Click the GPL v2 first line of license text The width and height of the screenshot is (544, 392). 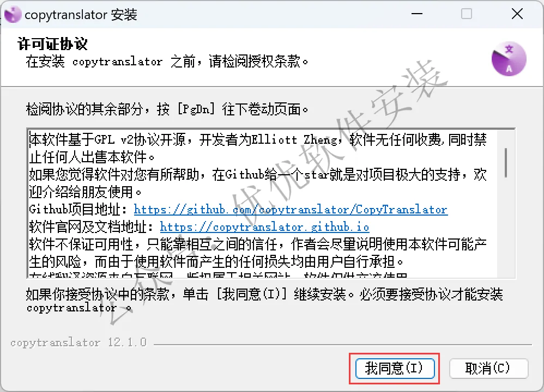point(258,140)
